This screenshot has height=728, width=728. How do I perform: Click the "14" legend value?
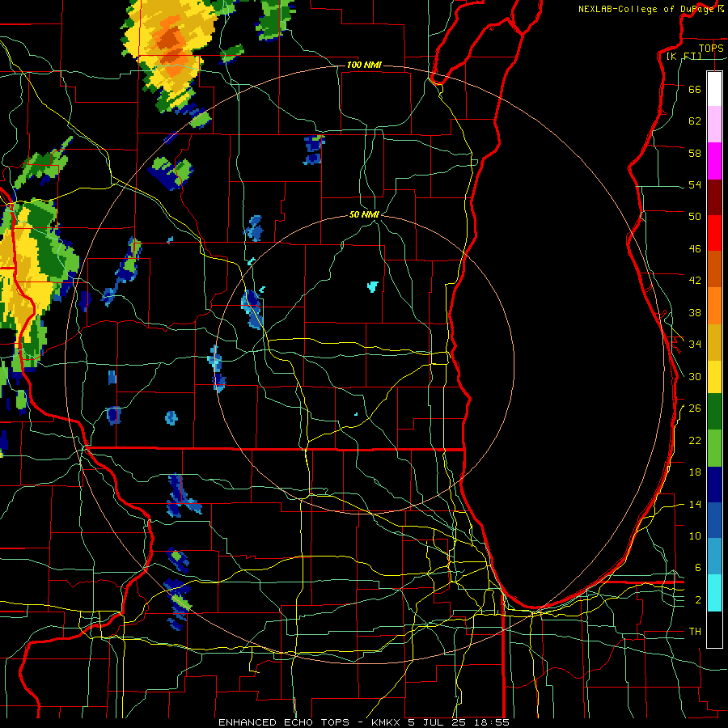(695, 505)
